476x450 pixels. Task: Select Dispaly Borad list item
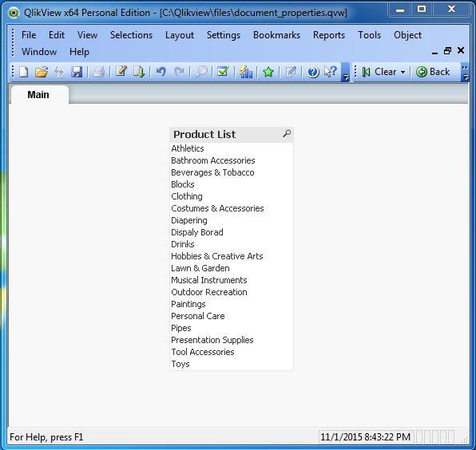232,232
